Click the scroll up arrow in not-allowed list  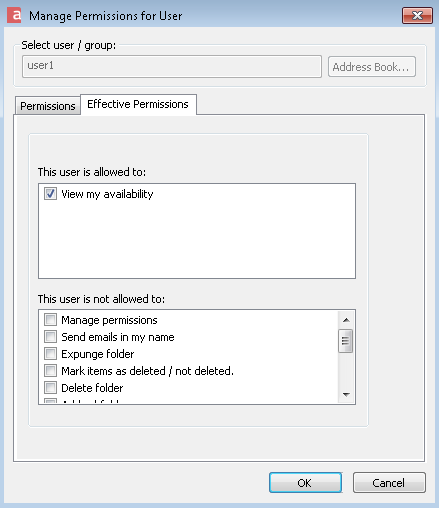346,320
